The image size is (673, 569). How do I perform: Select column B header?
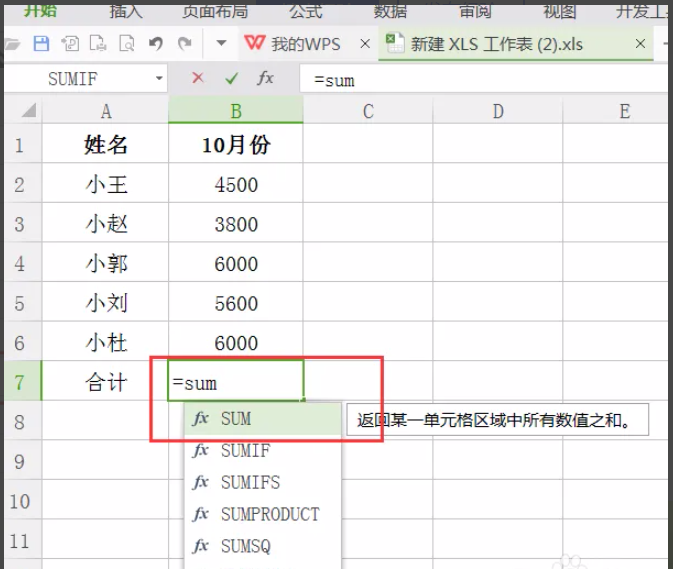coord(236,111)
